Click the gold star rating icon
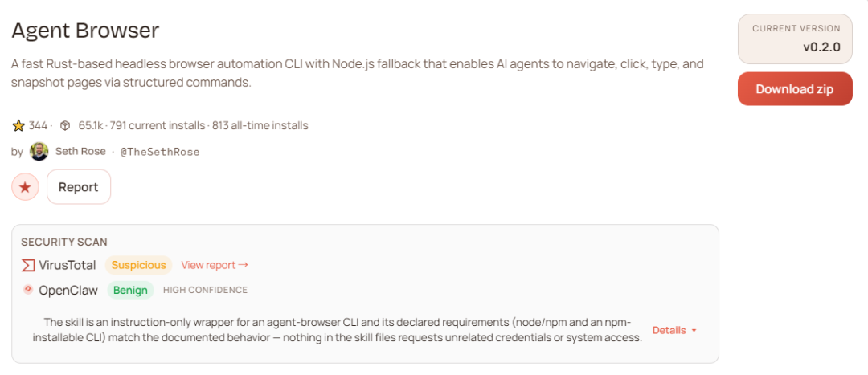 tap(18, 125)
